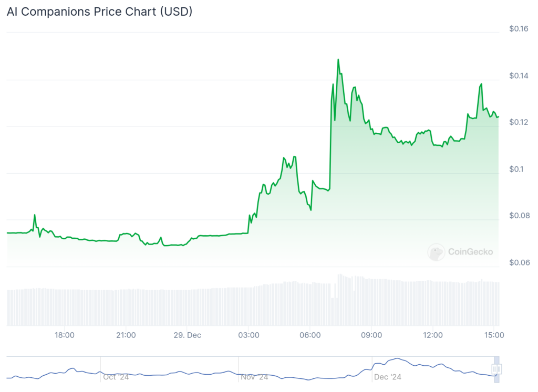This screenshot has height=392, width=538.
Task: Click the CoinGecko watermark text
Action: (470, 252)
